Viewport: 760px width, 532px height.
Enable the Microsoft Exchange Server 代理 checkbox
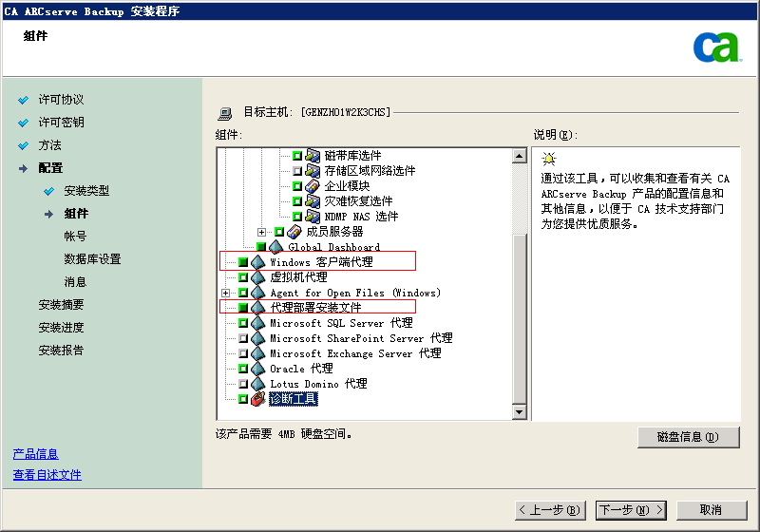click(x=243, y=353)
